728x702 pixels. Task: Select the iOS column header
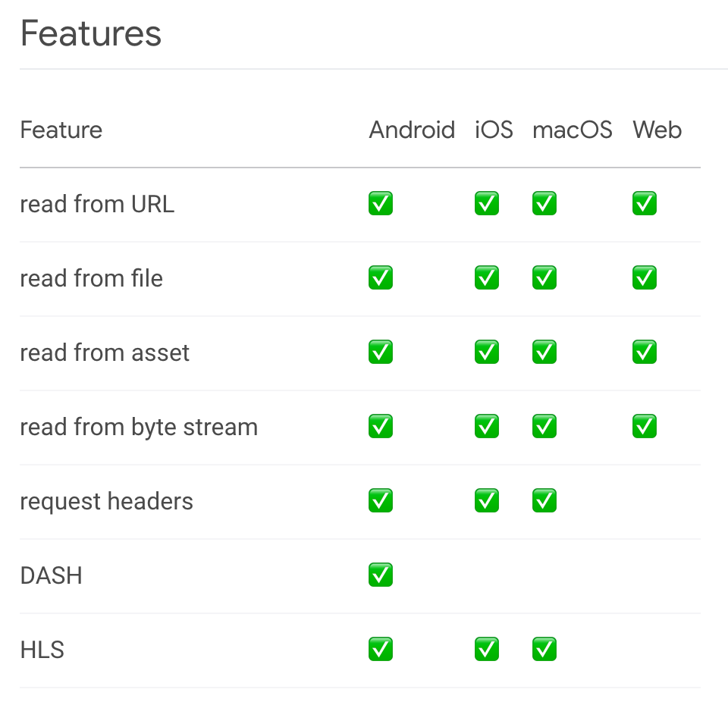tap(494, 130)
